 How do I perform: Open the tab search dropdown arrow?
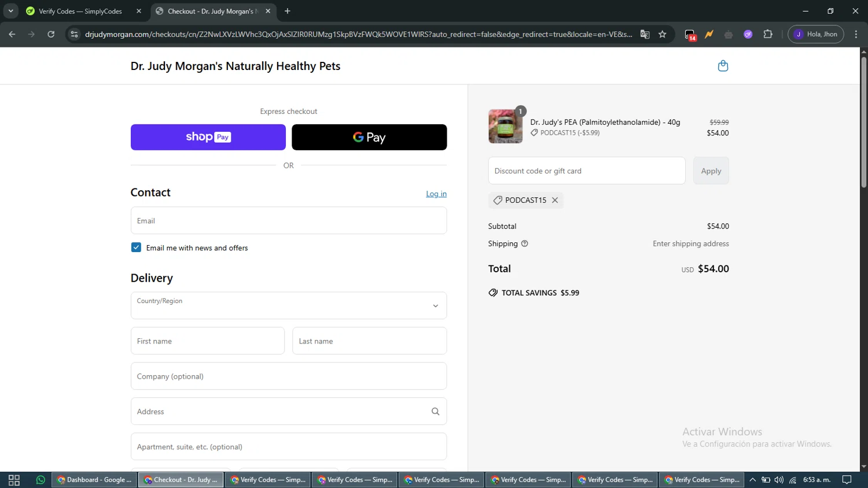click(10, 11)
